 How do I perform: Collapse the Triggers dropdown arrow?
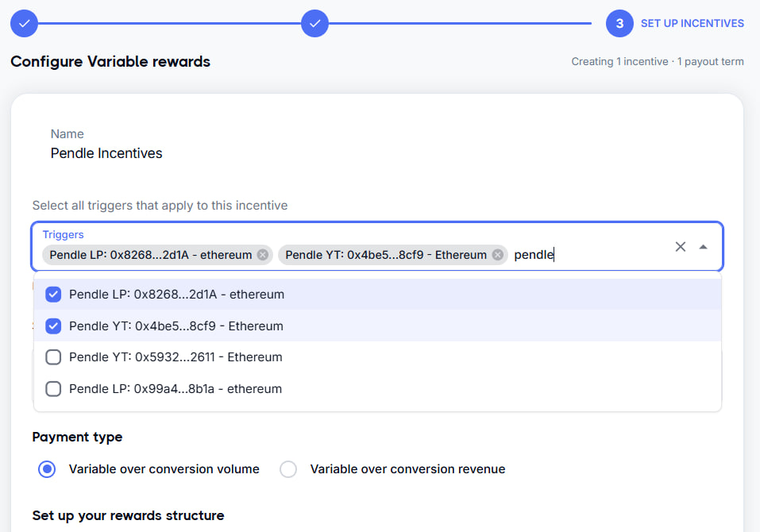coord(704,247)
